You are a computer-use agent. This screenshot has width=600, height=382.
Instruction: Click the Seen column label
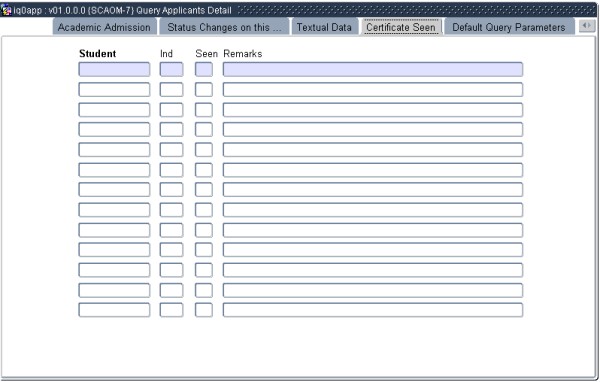tap(206, 54)
